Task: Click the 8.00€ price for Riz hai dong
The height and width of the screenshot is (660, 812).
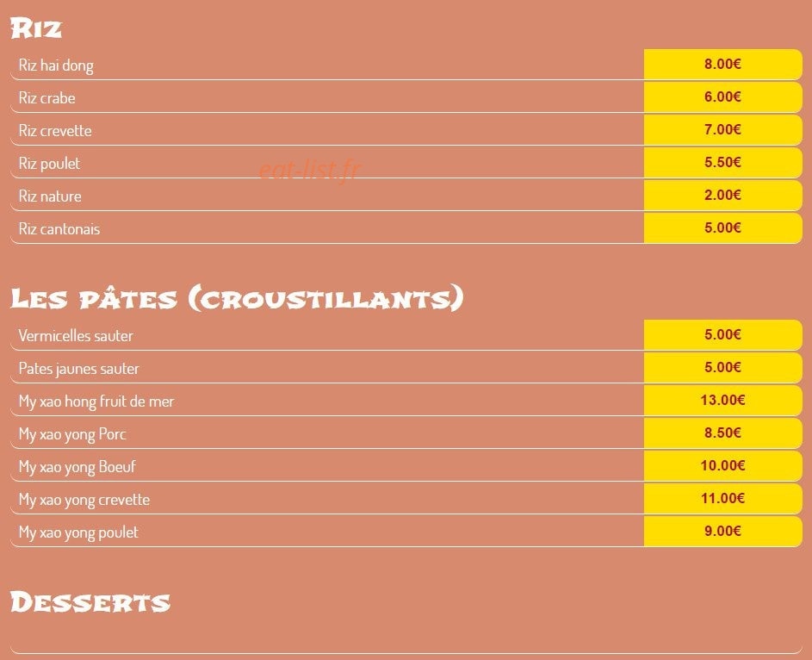Action: [722, 65]
